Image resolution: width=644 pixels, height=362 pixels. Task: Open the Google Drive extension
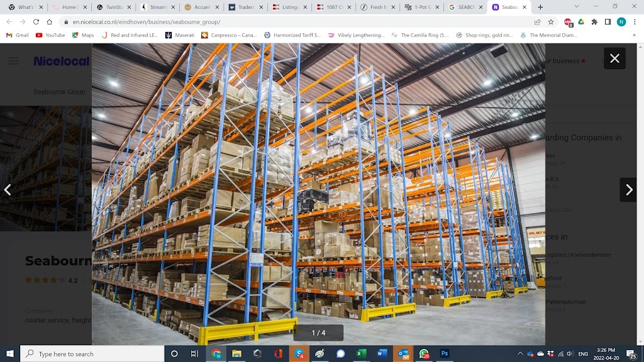[x=581, y=22]
